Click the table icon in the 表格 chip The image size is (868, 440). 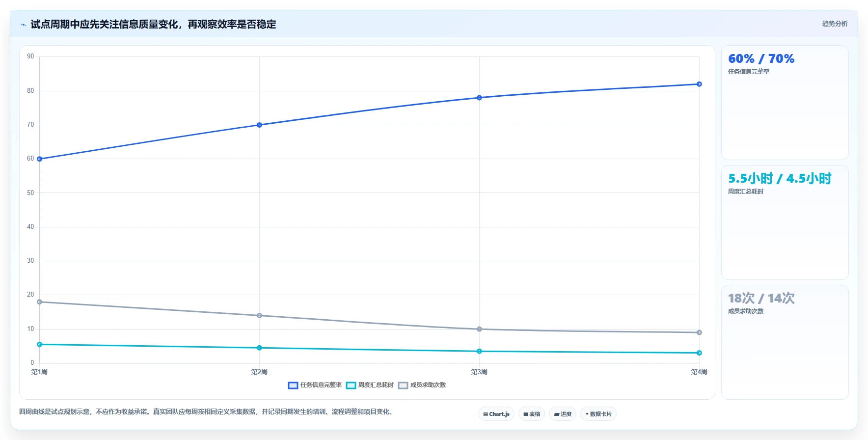click(x=525, y=414)
